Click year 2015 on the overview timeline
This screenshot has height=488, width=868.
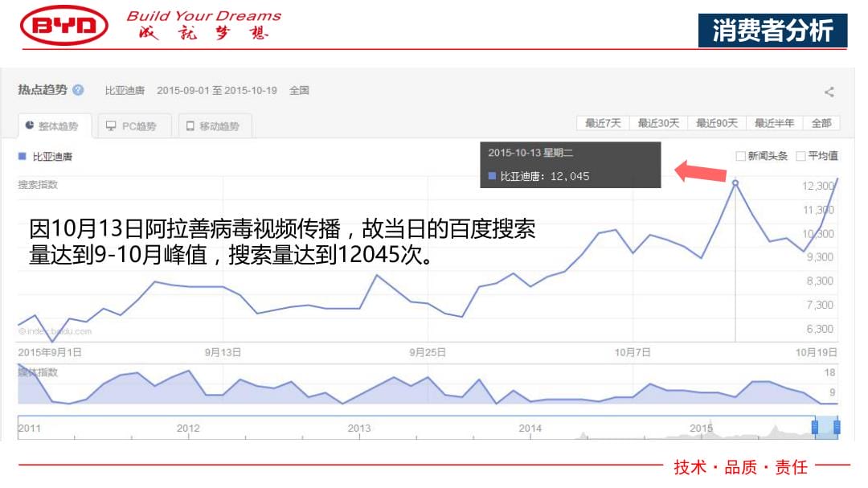[x=701, y=429]
